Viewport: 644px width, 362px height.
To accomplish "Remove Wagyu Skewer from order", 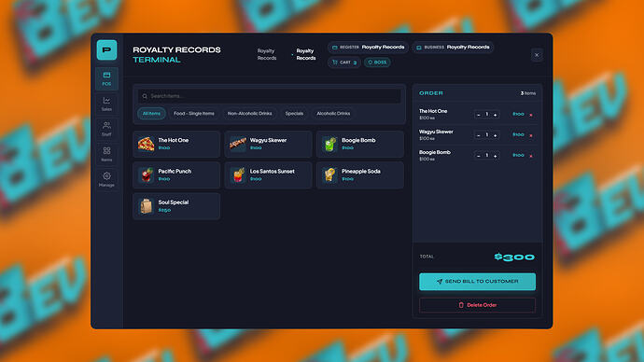I will coord(531,135).
